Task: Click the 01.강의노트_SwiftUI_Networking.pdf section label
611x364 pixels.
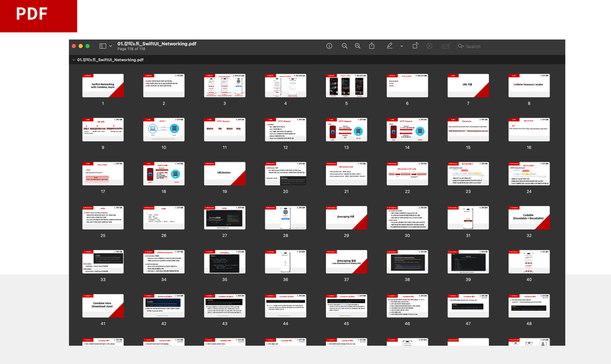Action: [x=110, y=60]
